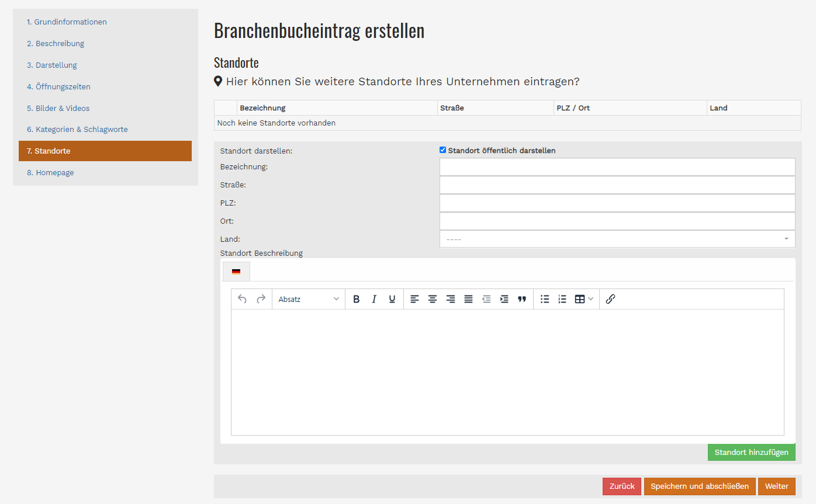Insert a numbered list
This screenshot has width=816, height=504.
562,299
